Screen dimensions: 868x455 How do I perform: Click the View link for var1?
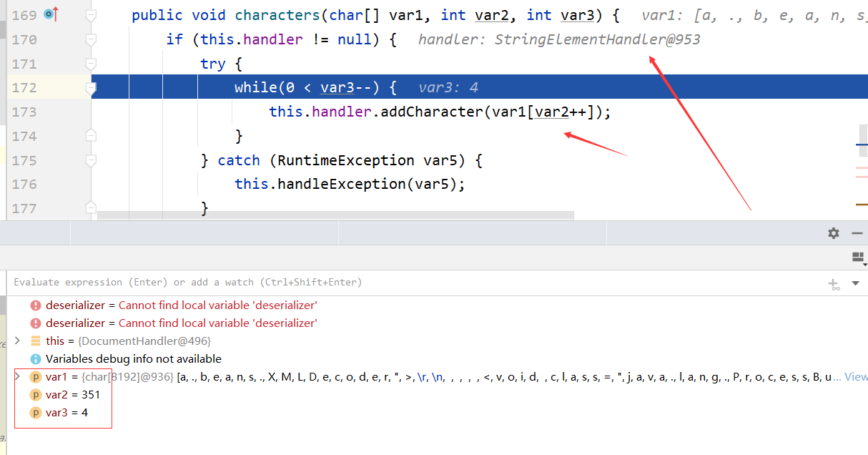[x=856, y=376]
